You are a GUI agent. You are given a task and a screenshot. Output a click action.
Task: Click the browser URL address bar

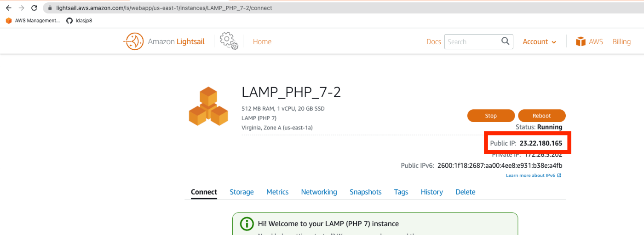tap(343, 8)
